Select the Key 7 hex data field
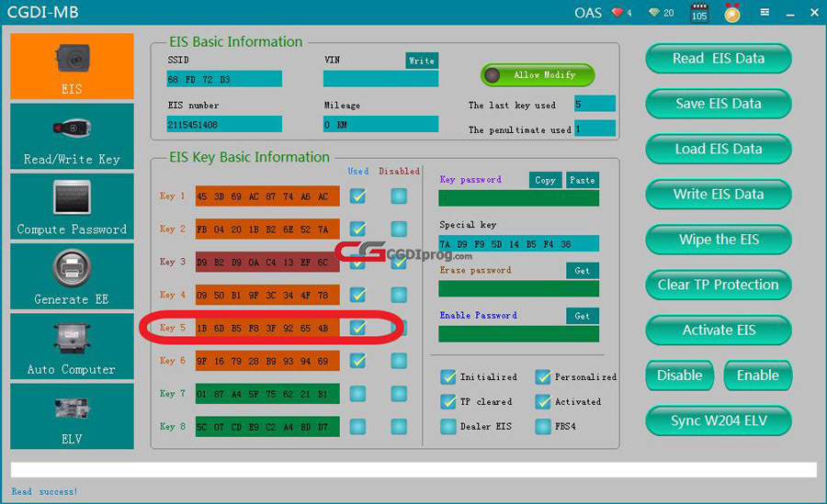The width and height of the screenshot is (827, 504). click(267, 394)
